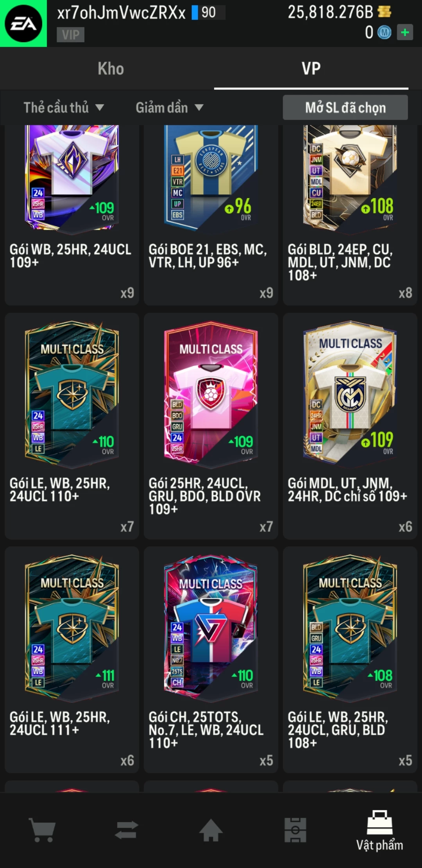Tap the green plus add-currency icon

[x=405, y=32]
